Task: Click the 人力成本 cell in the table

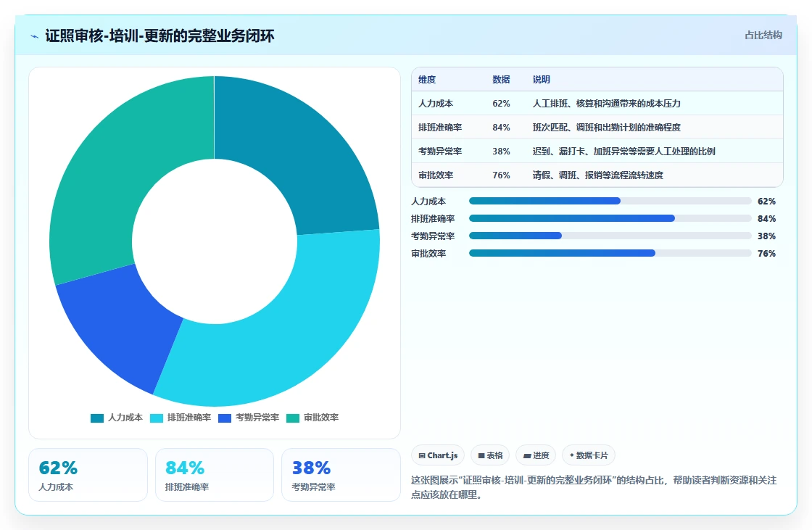Action: click(436, 104)
